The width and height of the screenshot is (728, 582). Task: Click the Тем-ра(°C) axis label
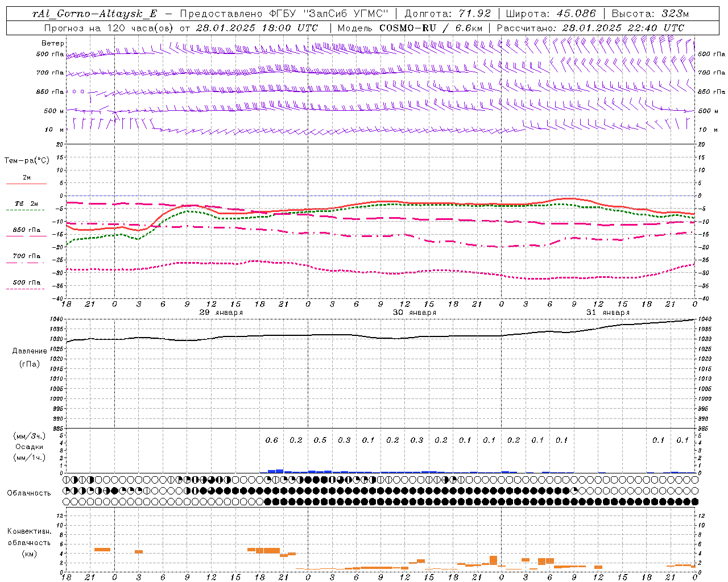27,161
